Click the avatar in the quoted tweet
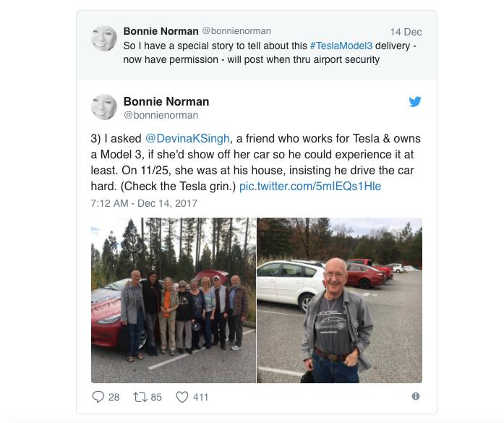Viewport: 504px width, 423px height. pyautogui.click(x=104, y=39)
